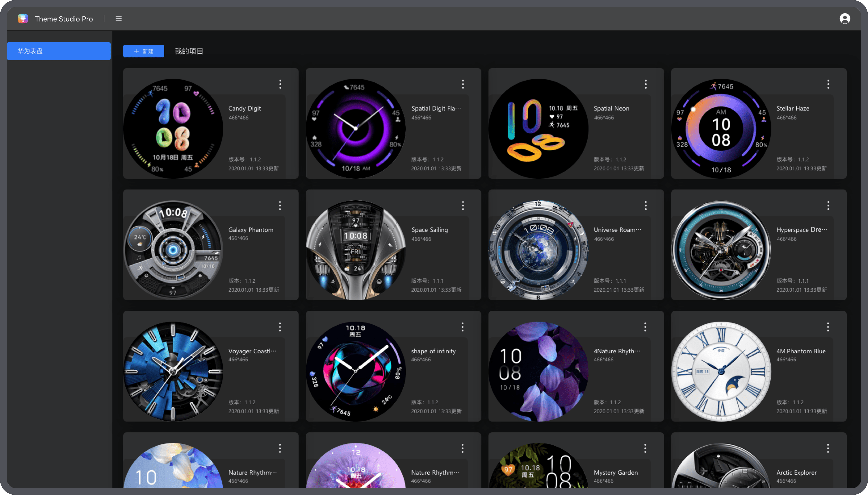Switch to the 我的项目 tab
Viewport: 868px width, 495px height.
click(x=189, y=51)
